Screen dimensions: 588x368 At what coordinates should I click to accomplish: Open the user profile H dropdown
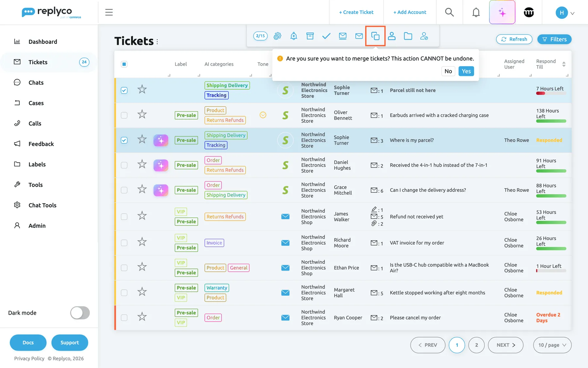click(x=565, y=13)
